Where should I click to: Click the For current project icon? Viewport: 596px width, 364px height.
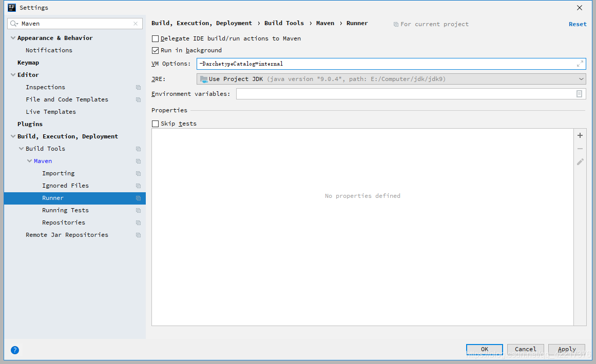point(396,24)
